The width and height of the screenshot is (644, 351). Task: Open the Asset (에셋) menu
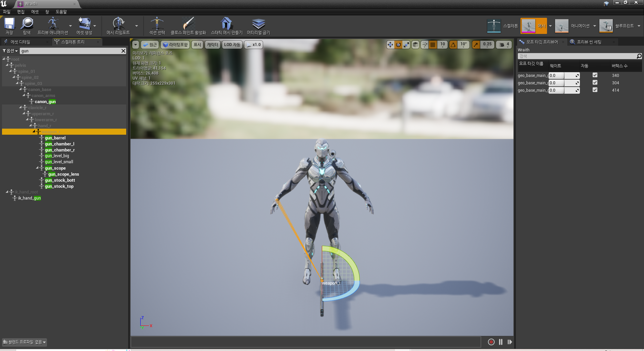pyautogui.click(x=35, y=12)
